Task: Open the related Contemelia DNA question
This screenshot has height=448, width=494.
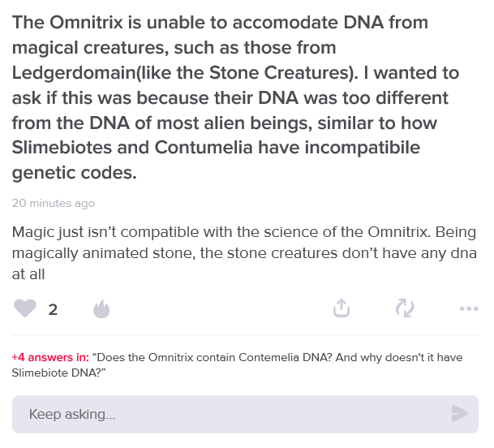Action: 268,357
